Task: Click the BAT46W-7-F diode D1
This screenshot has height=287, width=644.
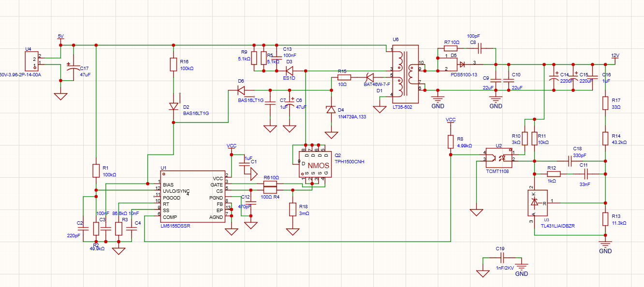Action: (x=369, y=77)
